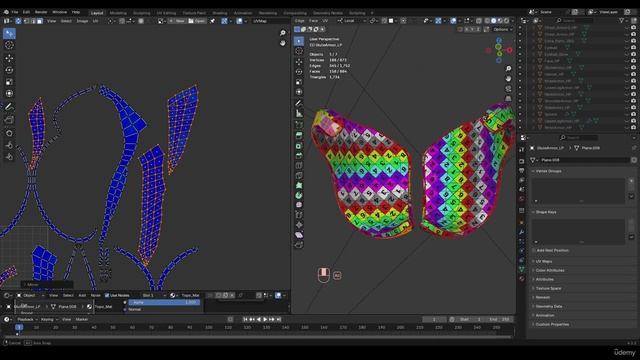The width and height of the screenshot is (640, 360).
Task: Expand the Color Attributes panel
Action: point(550,270)
